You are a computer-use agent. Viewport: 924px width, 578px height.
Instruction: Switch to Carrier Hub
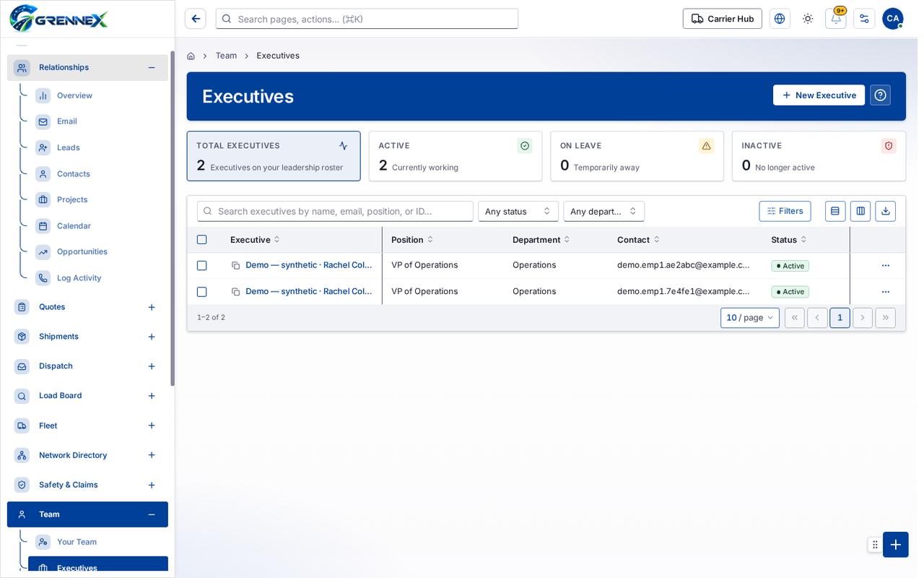723,19
